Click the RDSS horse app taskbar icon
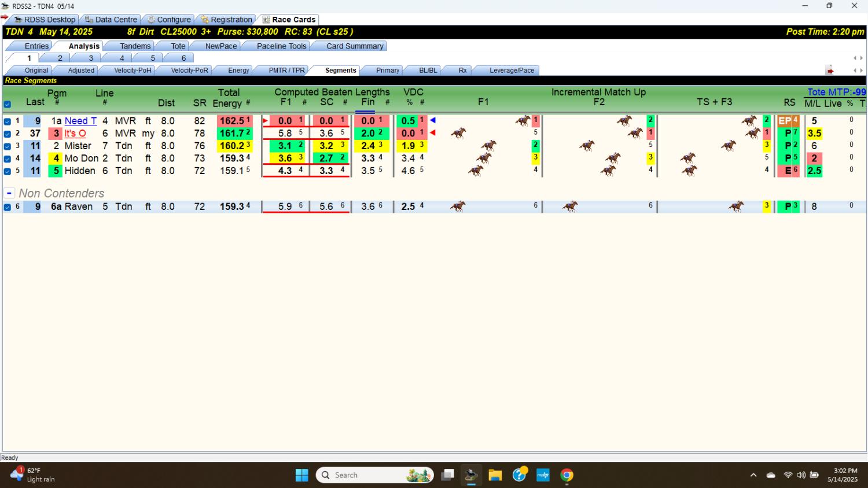The image size is (868, 488). pyautogui.click(x=471, y=475)
